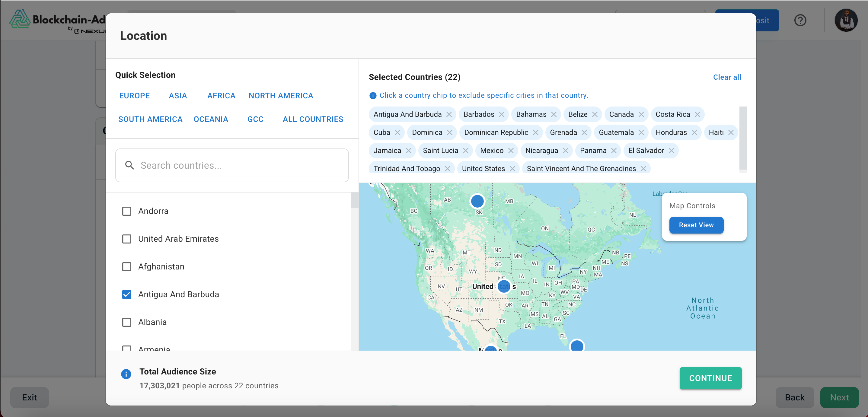Click the search magnifier icon

click(x=129, y=165)
